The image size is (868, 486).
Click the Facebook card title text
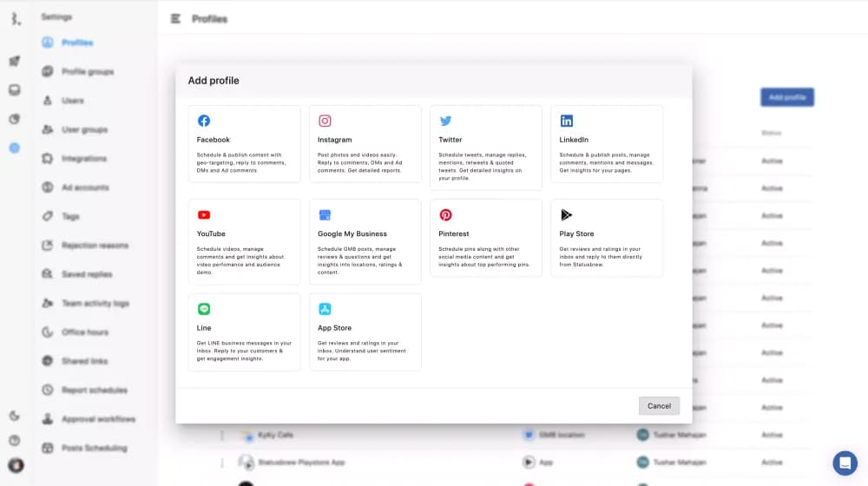coord(214,140)
